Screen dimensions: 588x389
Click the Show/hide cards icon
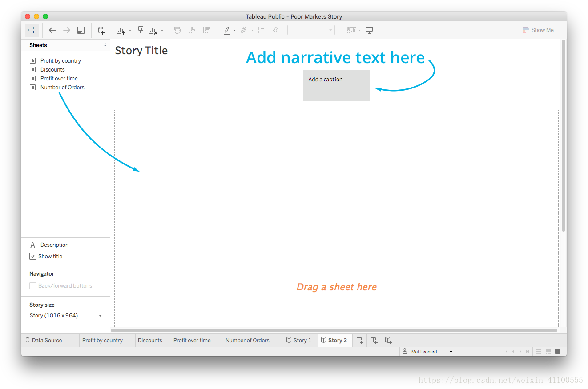click(352, 30)
